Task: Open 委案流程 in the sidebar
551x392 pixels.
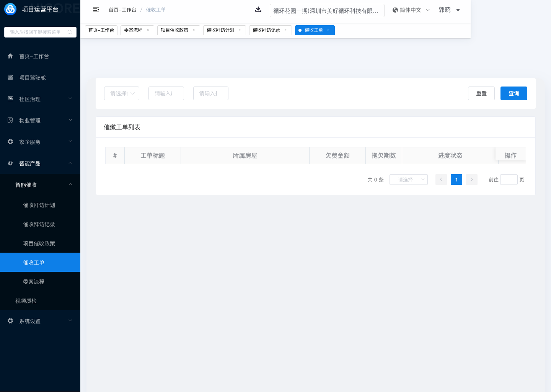Action: (x=34, y=282)
